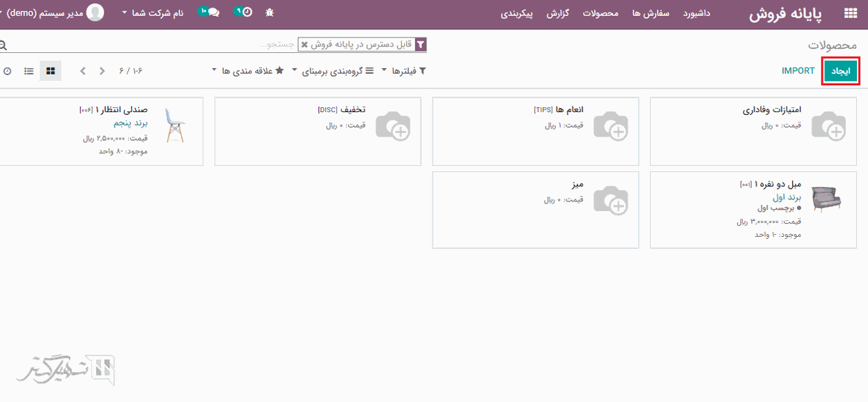This screenshot has width=868, height=402.
Task: Click the debug bug icon in top bar
Action: [269, 12]
